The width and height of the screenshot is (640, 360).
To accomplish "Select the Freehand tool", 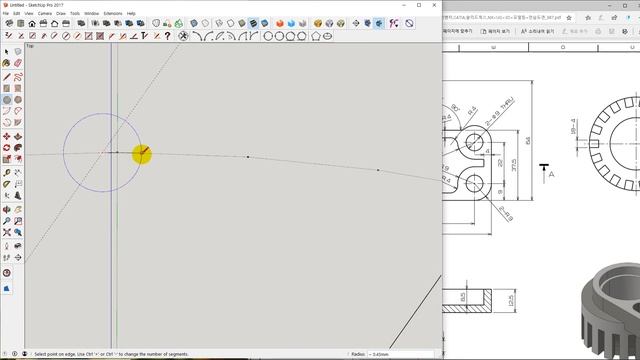I will coord(18,77).
